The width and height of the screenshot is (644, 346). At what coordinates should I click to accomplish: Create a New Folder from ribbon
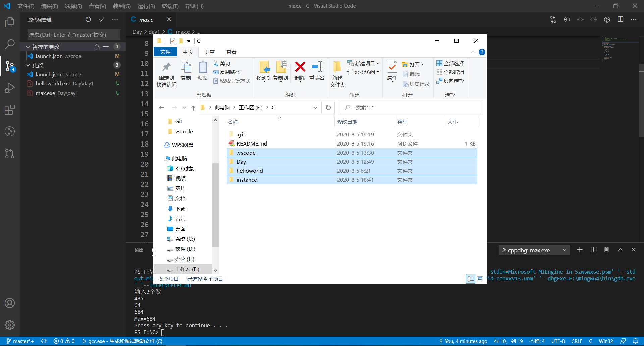[x=337, y=74]
